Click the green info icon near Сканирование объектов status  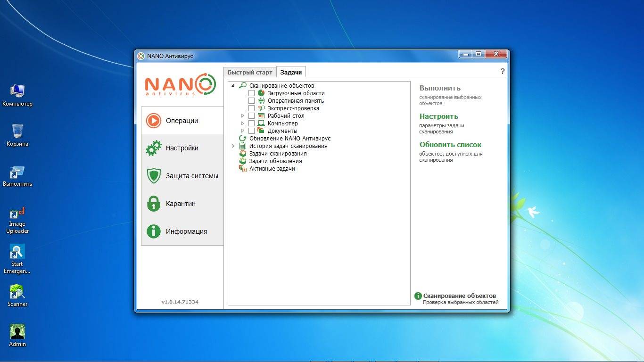[x=418, y=296]
